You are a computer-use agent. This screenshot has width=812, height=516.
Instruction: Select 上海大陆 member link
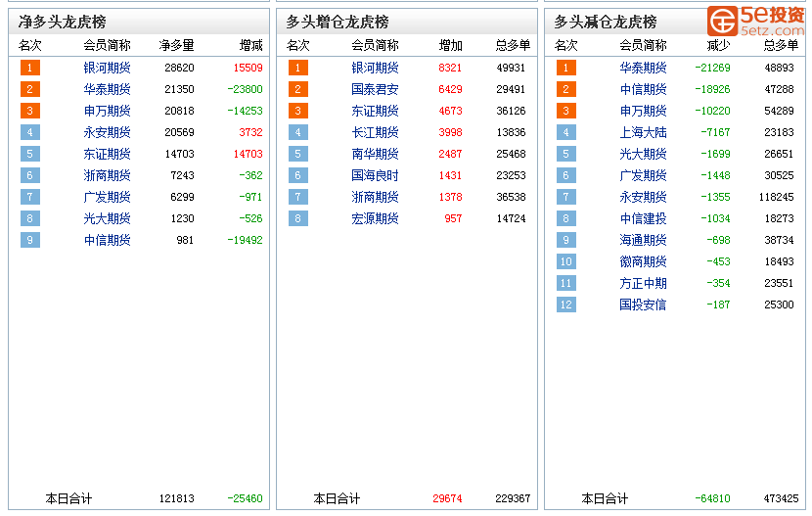643,132
